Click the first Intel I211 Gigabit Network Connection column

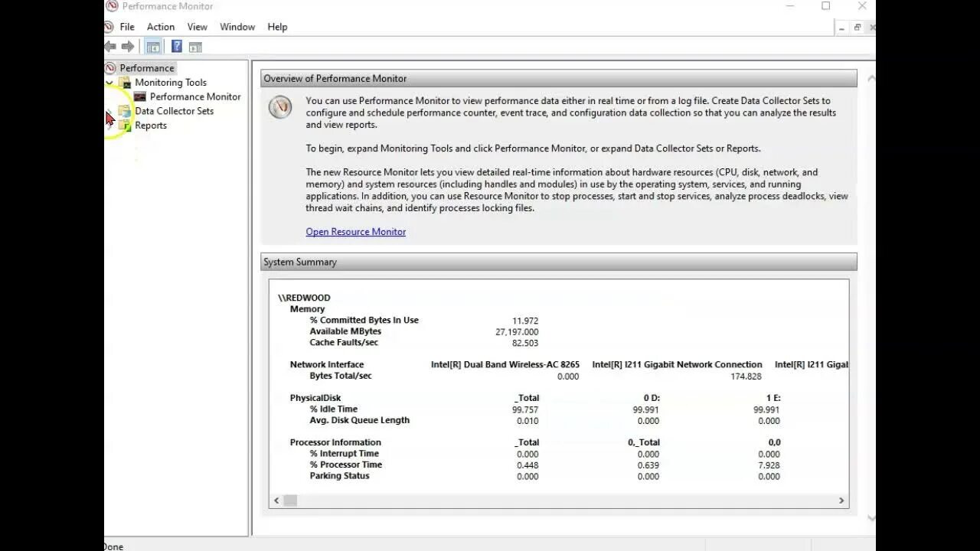677,364
